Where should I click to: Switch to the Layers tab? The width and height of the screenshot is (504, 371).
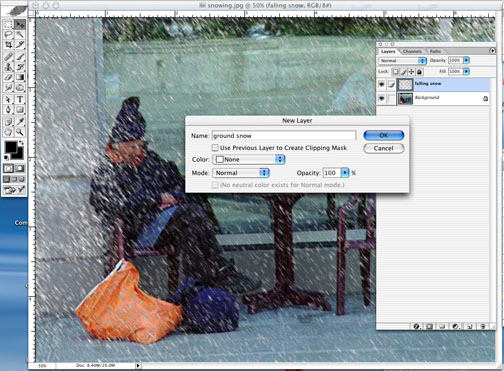(388, 51)
